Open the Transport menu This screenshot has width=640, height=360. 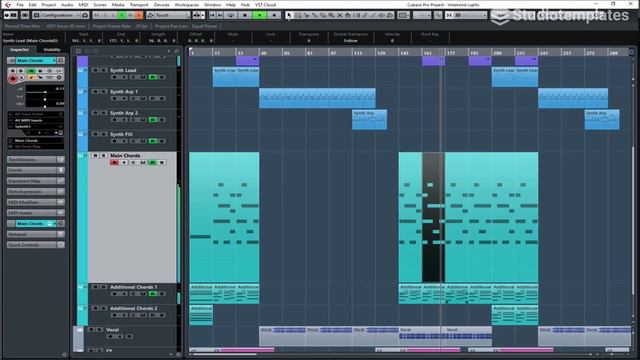pyautogui.click(x=139, y=4)
